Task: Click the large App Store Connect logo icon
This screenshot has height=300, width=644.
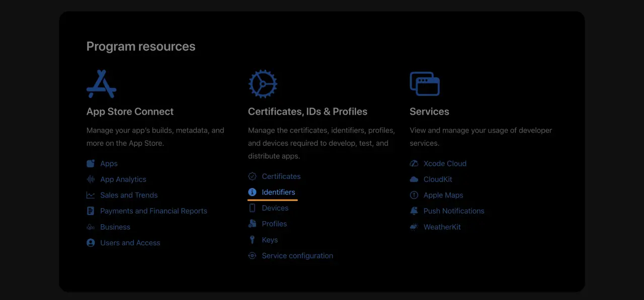Action: pyautogui.click(x=102, y=84)
